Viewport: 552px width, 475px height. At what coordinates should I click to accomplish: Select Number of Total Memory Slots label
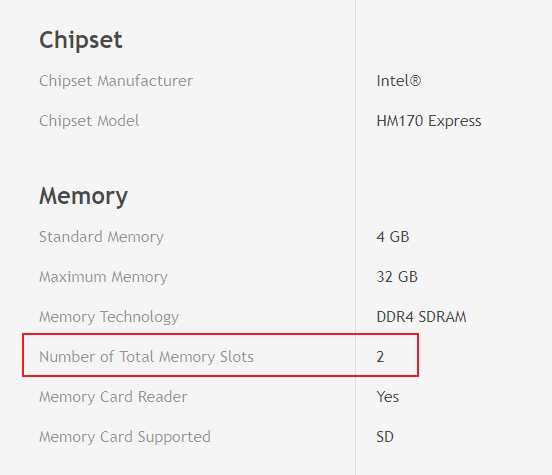click(146, 357)
